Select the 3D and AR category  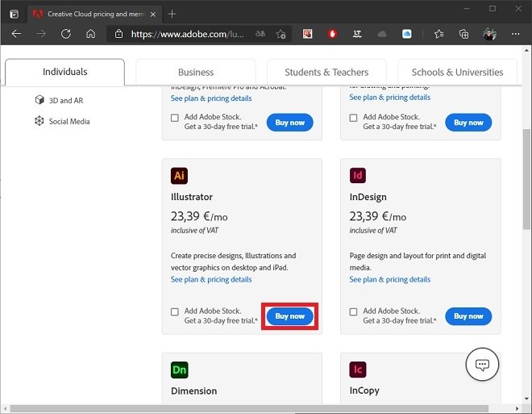click(59, 100)
